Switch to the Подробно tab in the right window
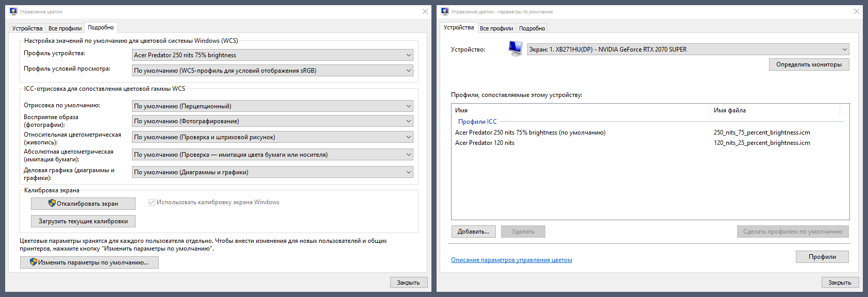 pos(532,28)
